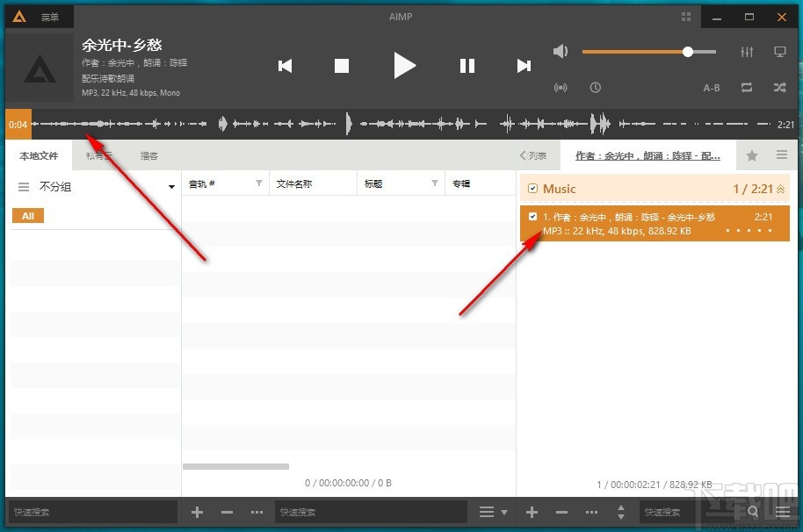This screenshot has width=803, height=532.
Task: Open playlist search with the magnifier icon
Action: pos(754,512)
